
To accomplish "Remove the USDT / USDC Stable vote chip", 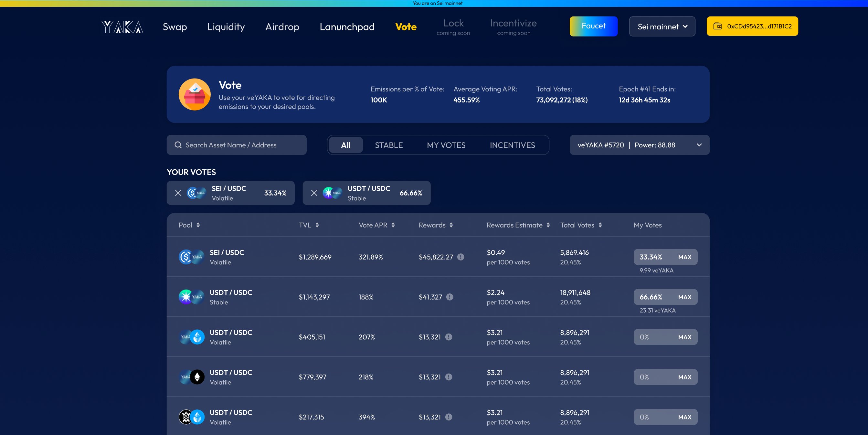I will (314, 193).
